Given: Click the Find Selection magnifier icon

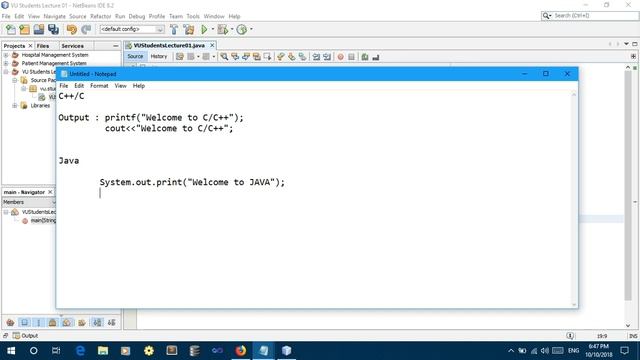Looking at the screenshot, I should click(x=224, y=57).
